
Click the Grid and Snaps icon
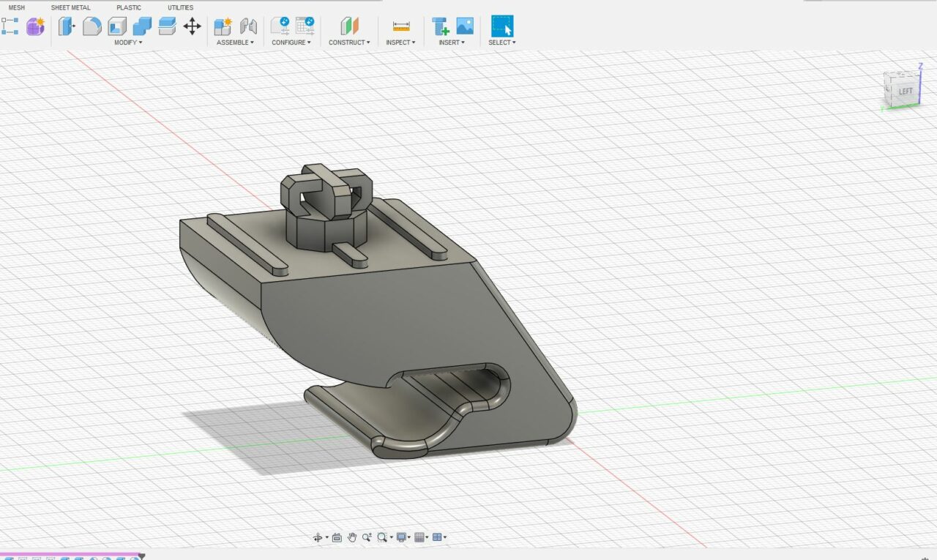(419, 537)
